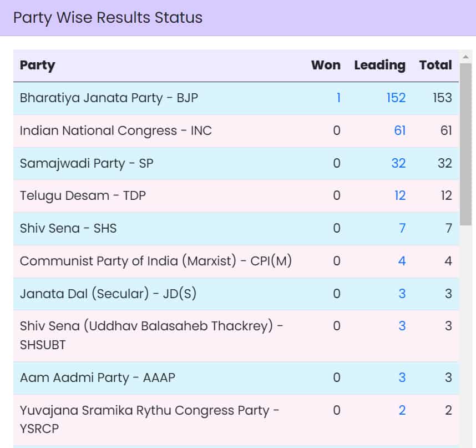Click the Total column header
476x448 pixels.
(436, 65)
